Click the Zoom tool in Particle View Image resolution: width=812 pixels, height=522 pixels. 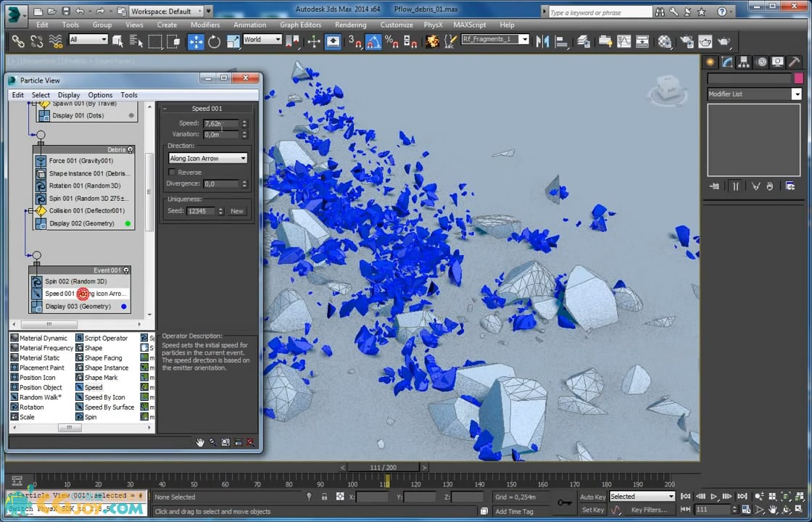point(213,442)
